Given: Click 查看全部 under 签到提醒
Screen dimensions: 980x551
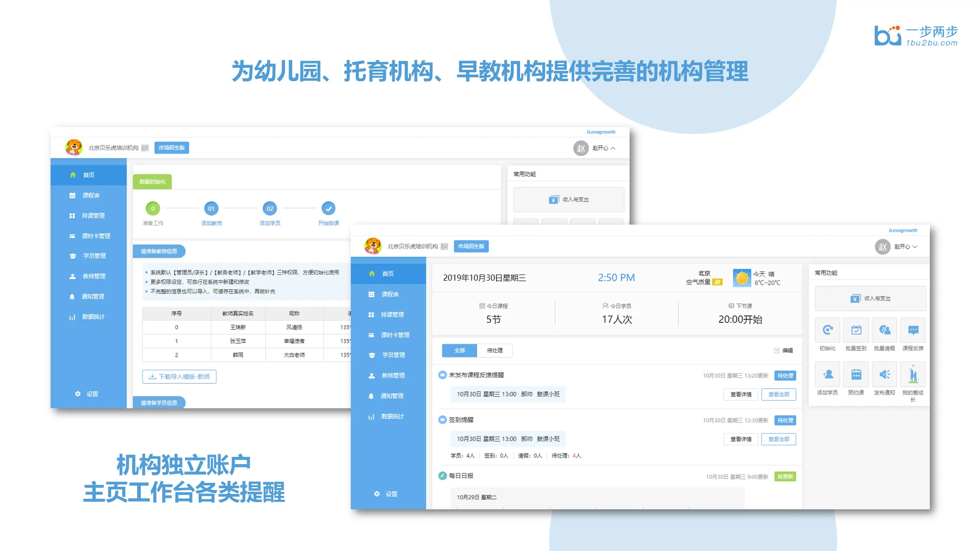Looking at the screenshot, I should [x=779, y=439].
